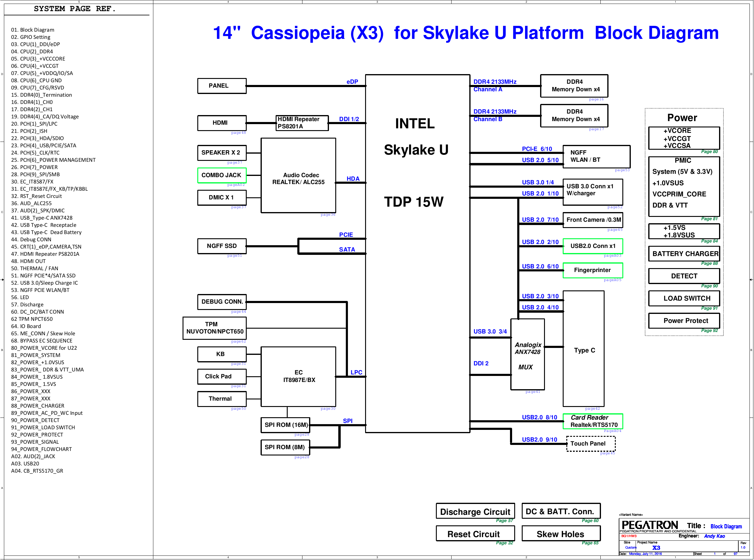
Task: Select the Type C block
Action: pos(583,349)
